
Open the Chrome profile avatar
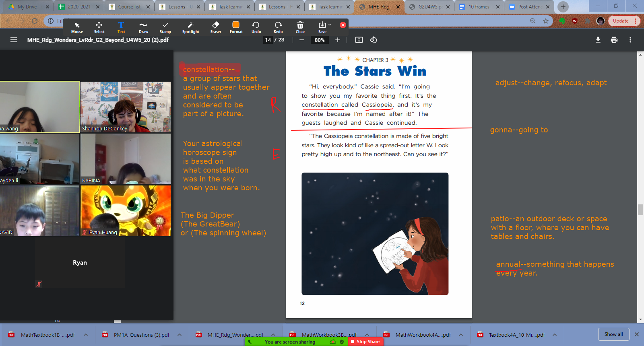(601, 21)
